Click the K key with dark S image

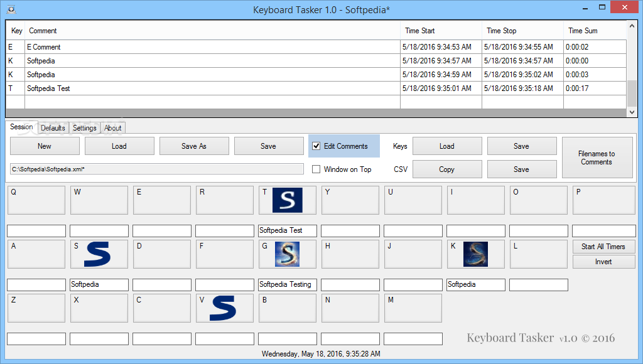tap(476, 254)
